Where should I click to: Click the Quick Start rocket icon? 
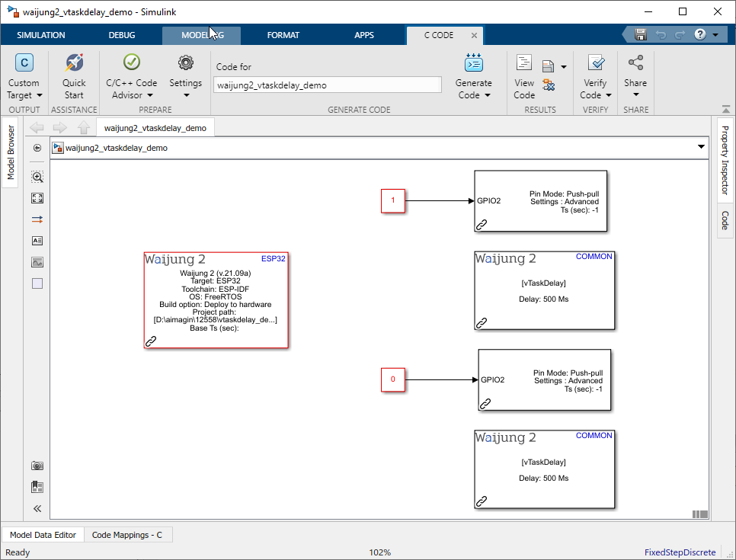(74, 63)
